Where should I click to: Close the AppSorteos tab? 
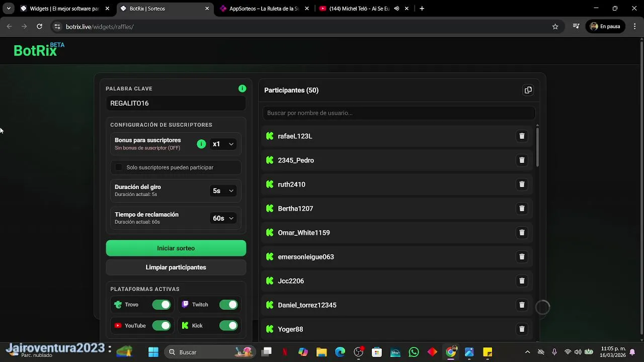click(307, 9)
